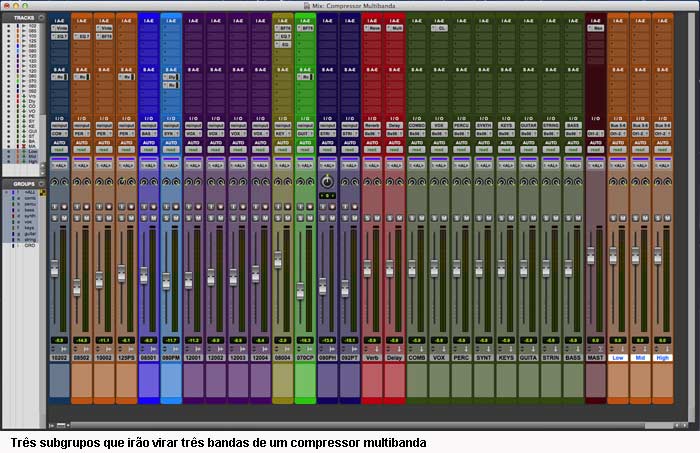Select the ALL group in Groups list
Viewport: 700px width, 453px height.
click(x=29, y=192)
